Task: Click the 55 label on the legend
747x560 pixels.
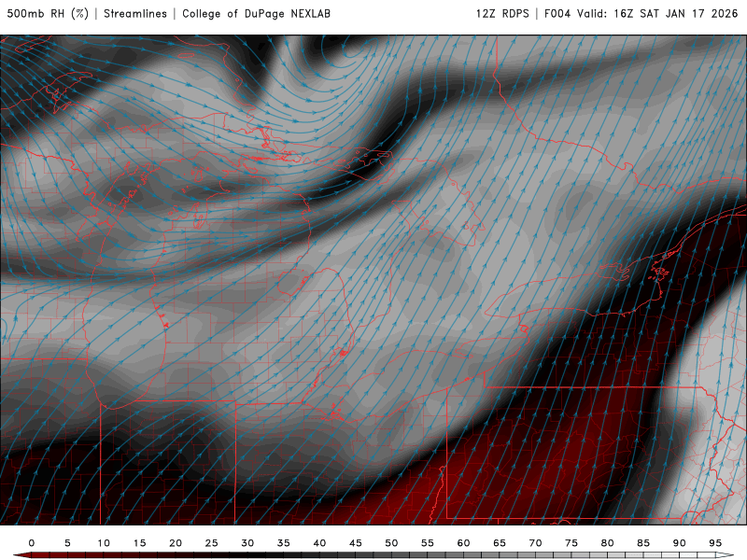Action: [x=428, y=543]
